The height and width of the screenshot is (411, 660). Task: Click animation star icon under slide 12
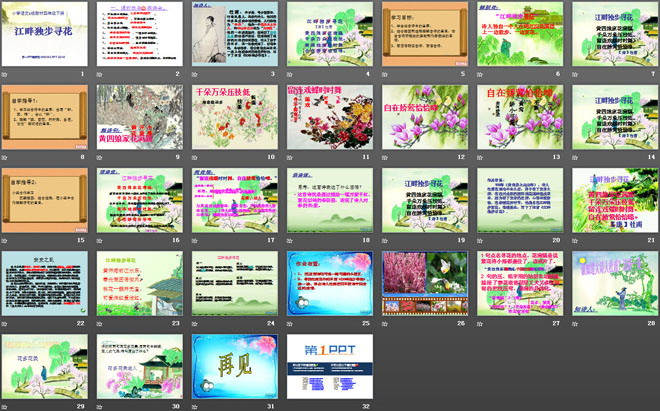click(x=385, y=157)
